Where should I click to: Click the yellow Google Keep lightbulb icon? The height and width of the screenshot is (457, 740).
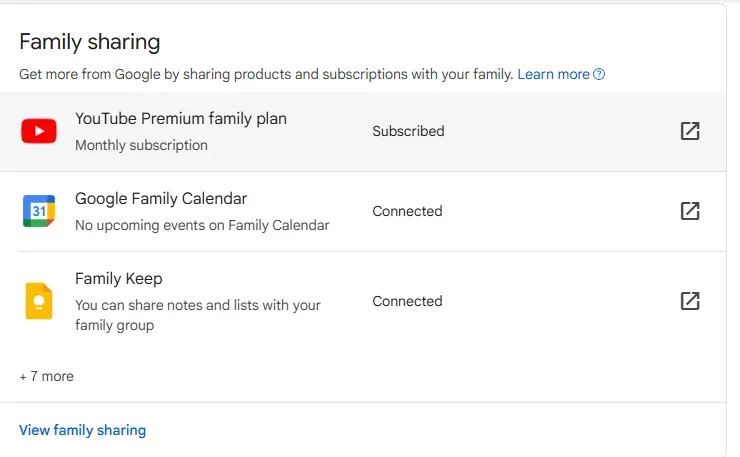click(x=39, y=301)
